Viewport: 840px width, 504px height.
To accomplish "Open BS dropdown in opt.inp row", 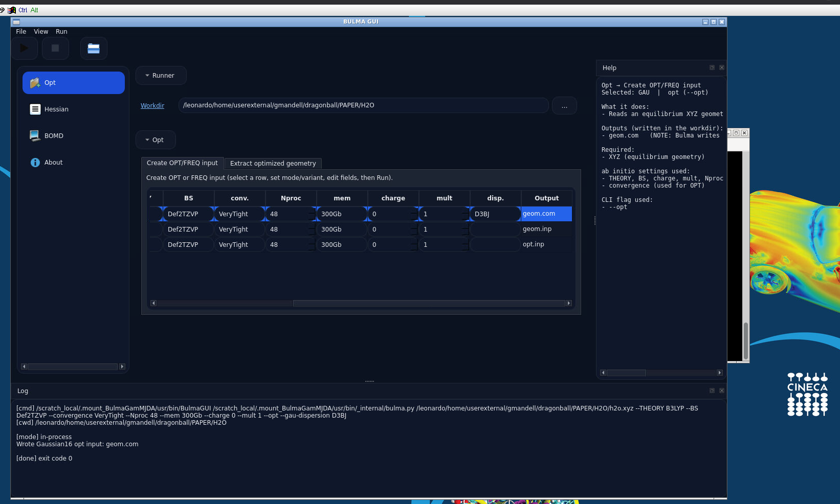I will point(189,245).
